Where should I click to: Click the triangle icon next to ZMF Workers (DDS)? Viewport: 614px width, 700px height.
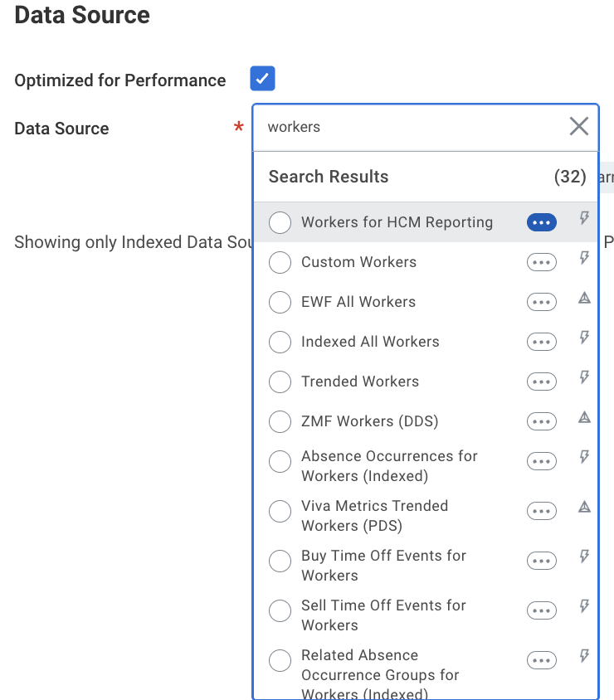(x=584, y=417)
